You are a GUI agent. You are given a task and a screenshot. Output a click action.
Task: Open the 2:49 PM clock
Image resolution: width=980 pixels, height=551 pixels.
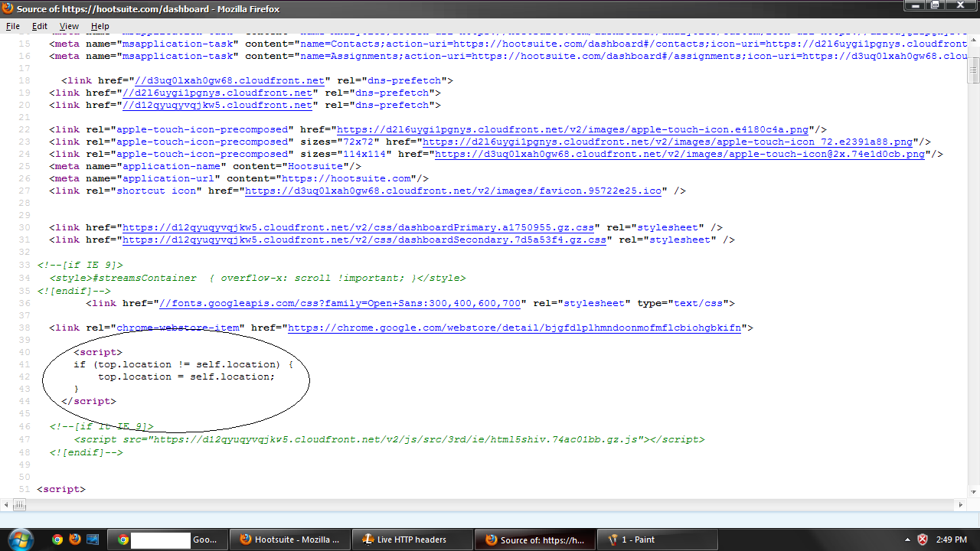[952, 540]
